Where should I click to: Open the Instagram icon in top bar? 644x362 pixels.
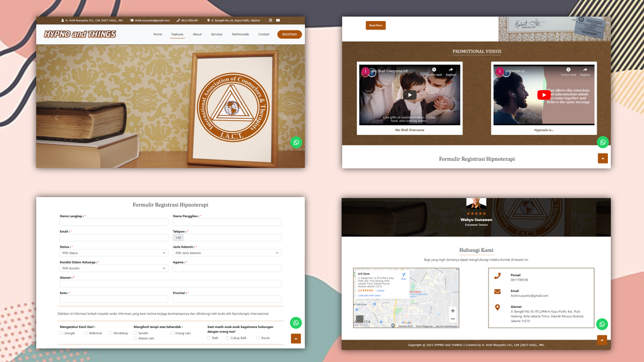(270, 21)
